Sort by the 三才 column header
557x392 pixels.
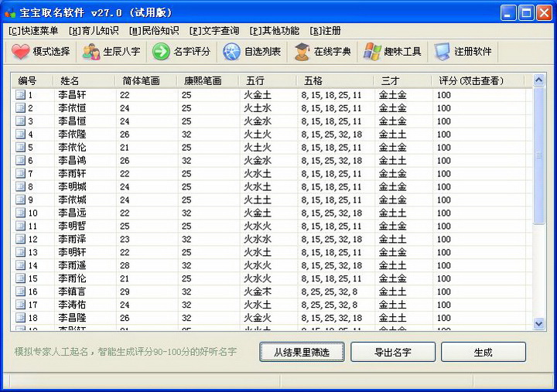402,81
